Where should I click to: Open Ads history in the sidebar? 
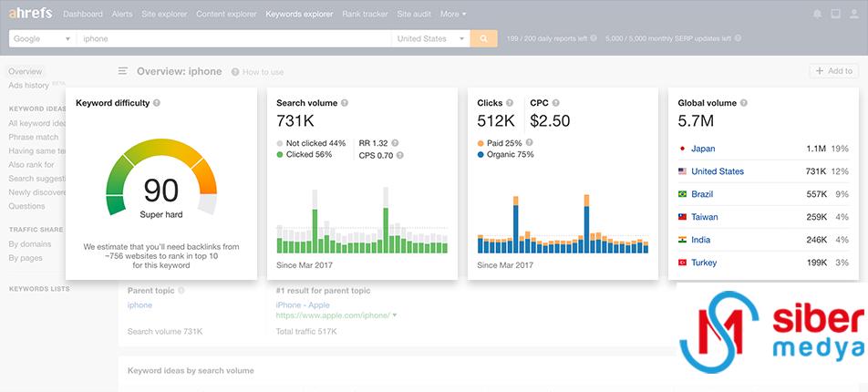[x=29, y=86]
